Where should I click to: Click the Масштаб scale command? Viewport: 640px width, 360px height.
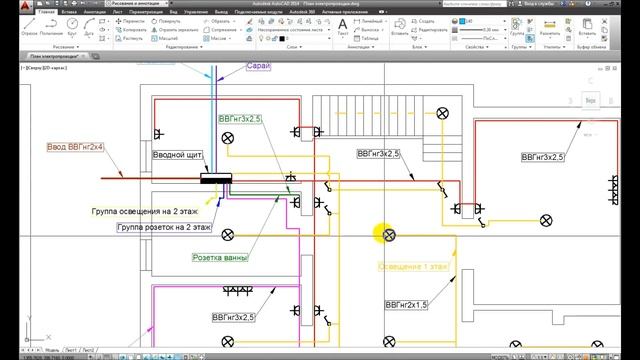pos(164,38)
